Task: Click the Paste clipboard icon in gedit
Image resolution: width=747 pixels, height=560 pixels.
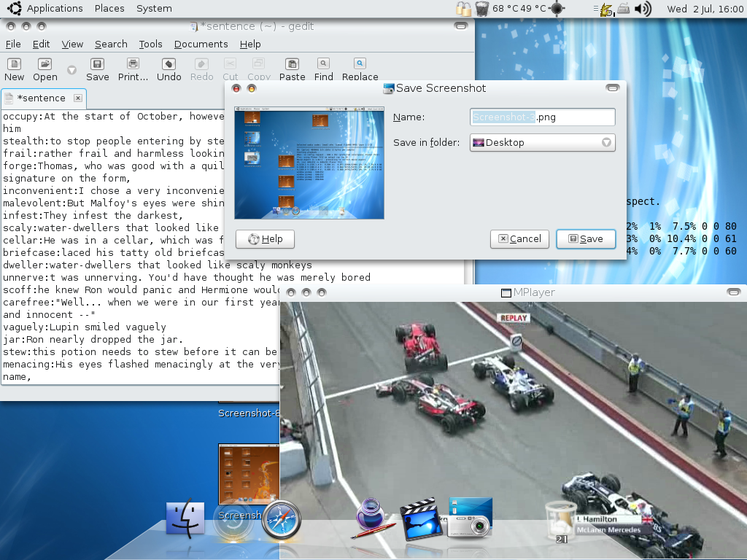Action: (x=292, y=64)
